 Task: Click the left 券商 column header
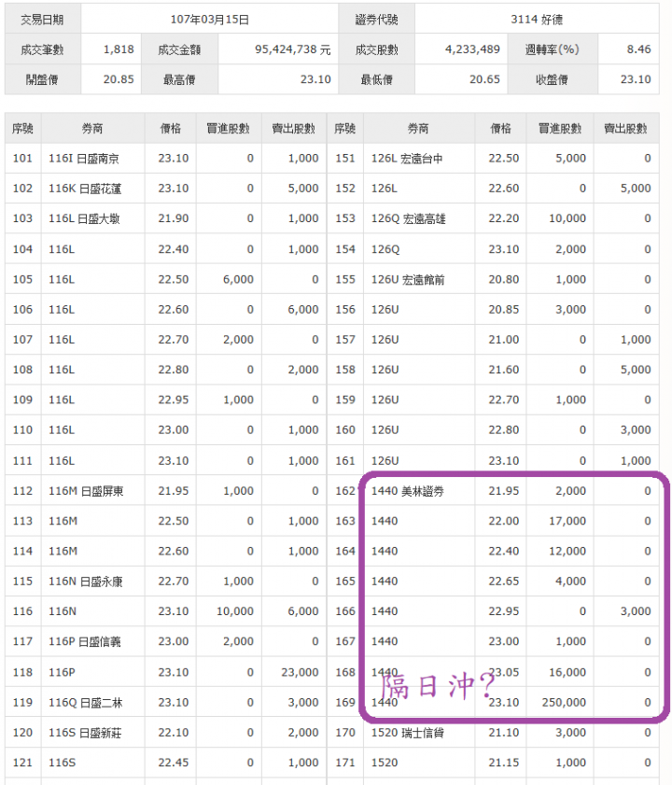pos(92,128)
